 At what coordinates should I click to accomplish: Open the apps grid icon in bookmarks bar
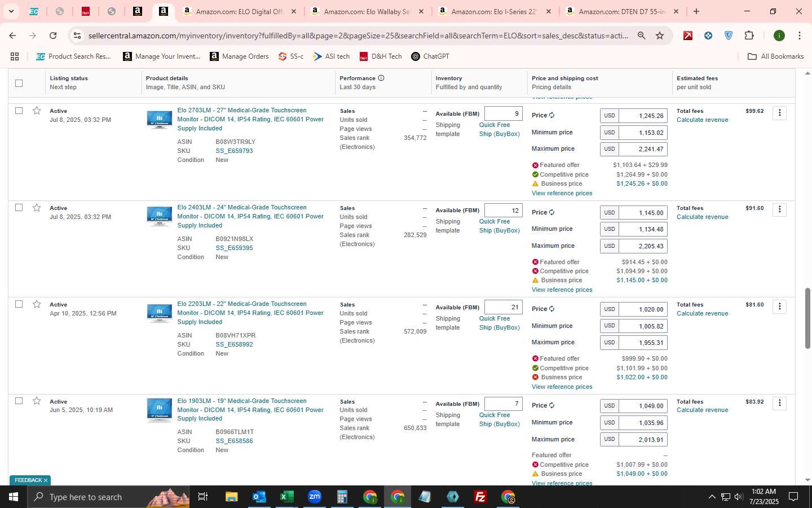pyautogui.click(x=15, y=56)
